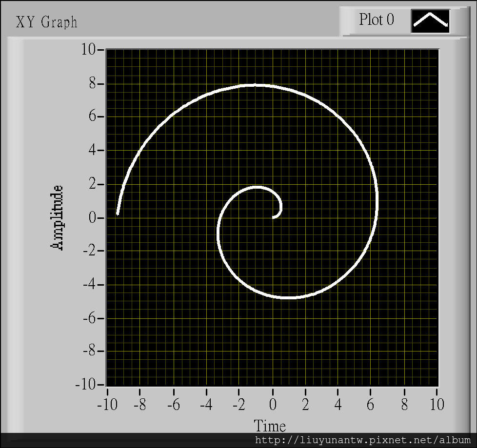477x448 pixels.
Task: Click the liuyunantw.pixnet.net album URL text
Action: 363,440
